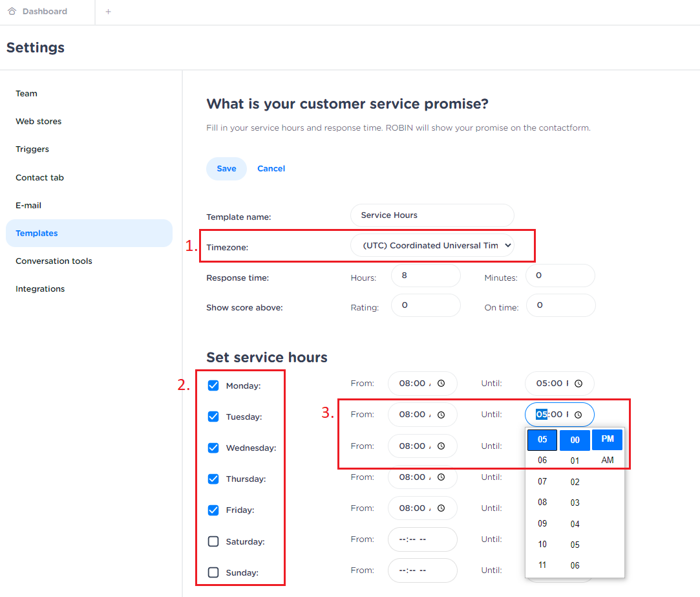Go to Integrations in the sidebar
The width and height of the screenshot is (700, 597).
[x=40, y=289]
